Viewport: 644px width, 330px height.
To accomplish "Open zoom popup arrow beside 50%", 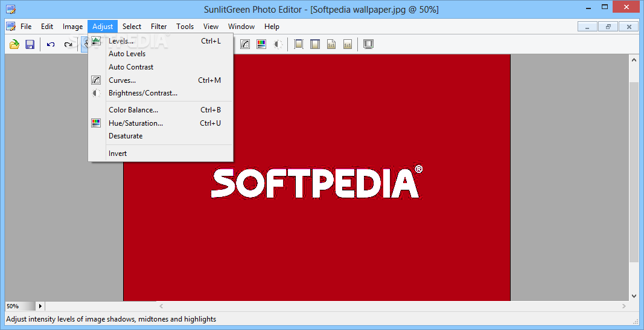I will [40, 306].
